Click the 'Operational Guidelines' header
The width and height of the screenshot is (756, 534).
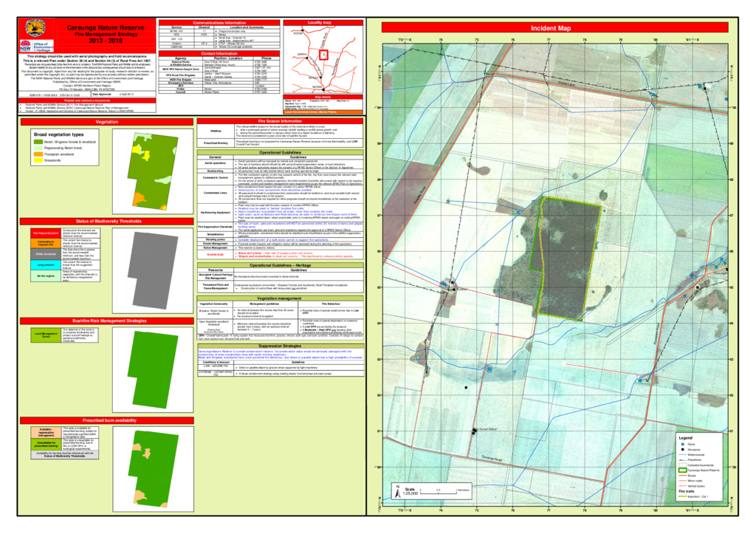(280, 152)
